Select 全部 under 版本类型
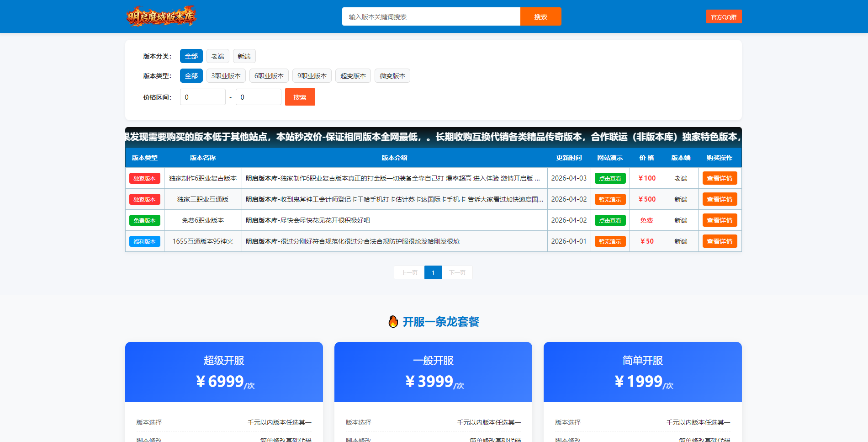This screenshot has height=442, width=868. pyautogui.click(x=191, y=75)
